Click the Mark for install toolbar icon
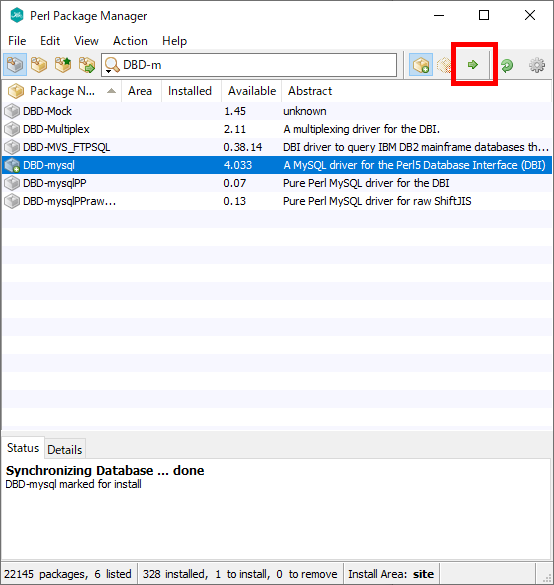Image resolution: width=554 pixels, height=585 pixels. point(421,65)
